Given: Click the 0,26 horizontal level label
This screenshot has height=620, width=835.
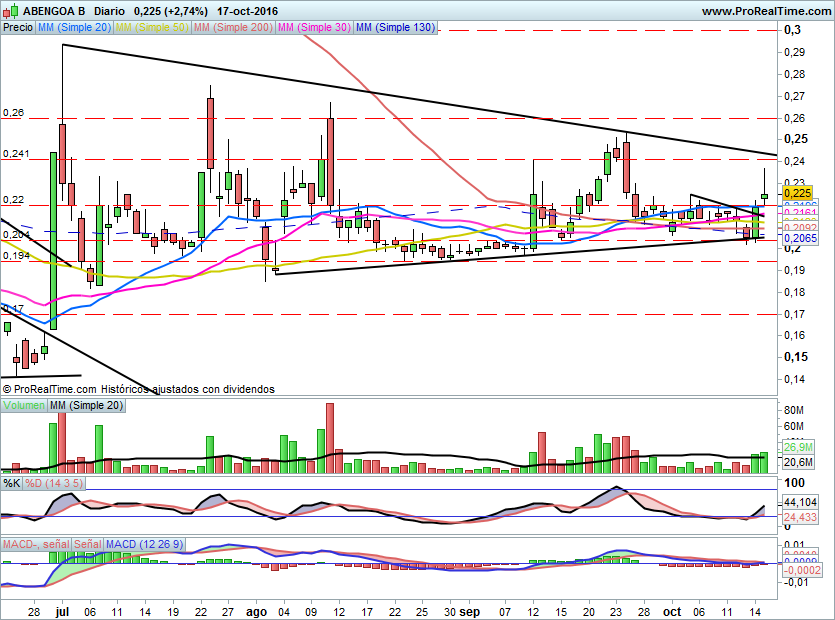Looking at the screenshot, I should 13,113.
